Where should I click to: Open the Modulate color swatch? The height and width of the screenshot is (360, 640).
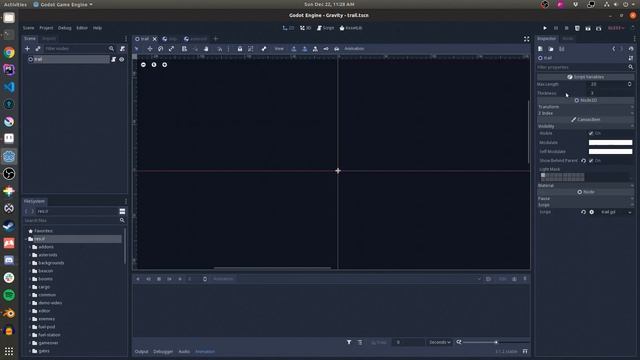pyautogui.click(x=611, y=142)
